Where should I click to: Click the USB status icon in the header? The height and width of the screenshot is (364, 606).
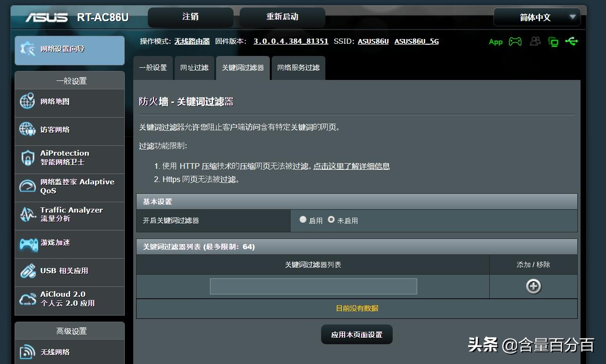[572, 41]
